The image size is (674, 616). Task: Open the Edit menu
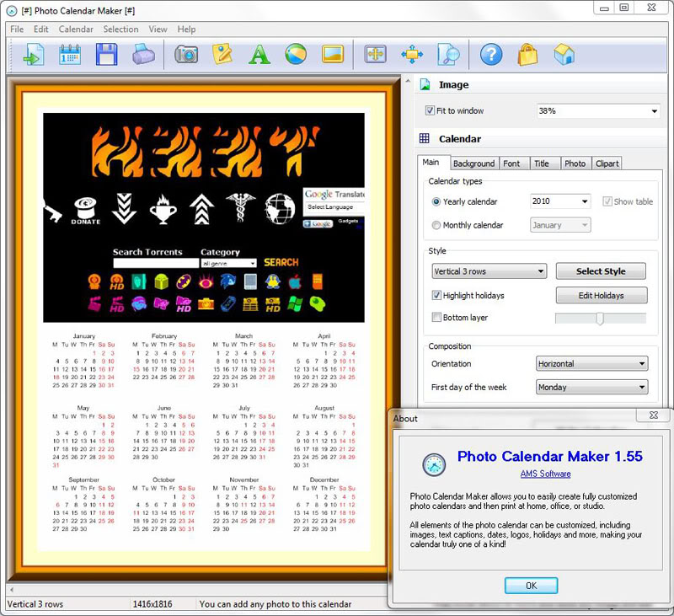[40, 29]
